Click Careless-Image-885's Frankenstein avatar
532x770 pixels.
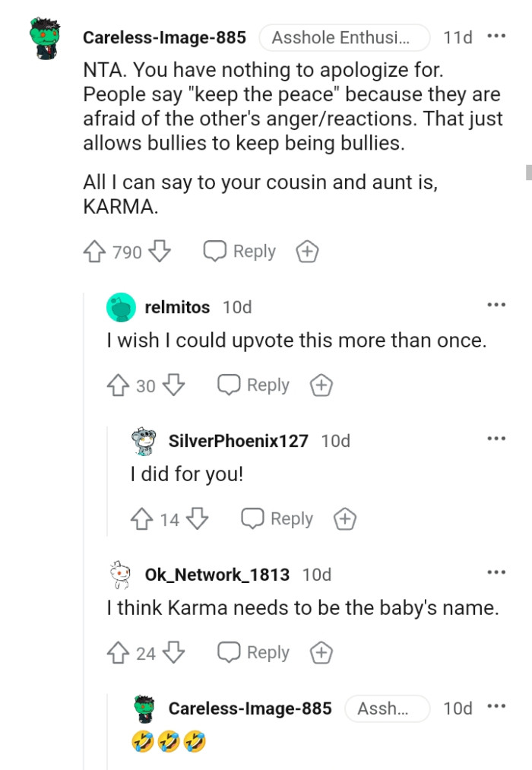tap(46, 34)
